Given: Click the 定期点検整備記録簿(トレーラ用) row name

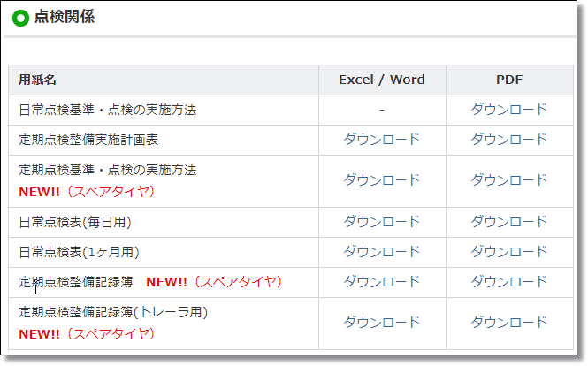Looking at the screenshot, I should (113, 312).
